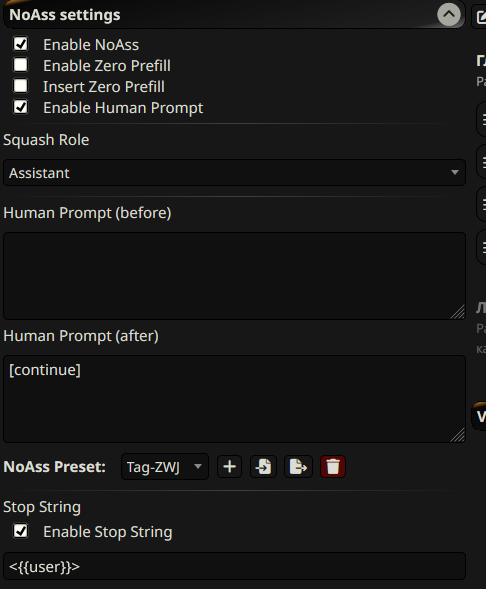486x589 pixels.
Task: Enable Zero Prefill checkbox
Action: pyautogui.click(x=21, y=65)
